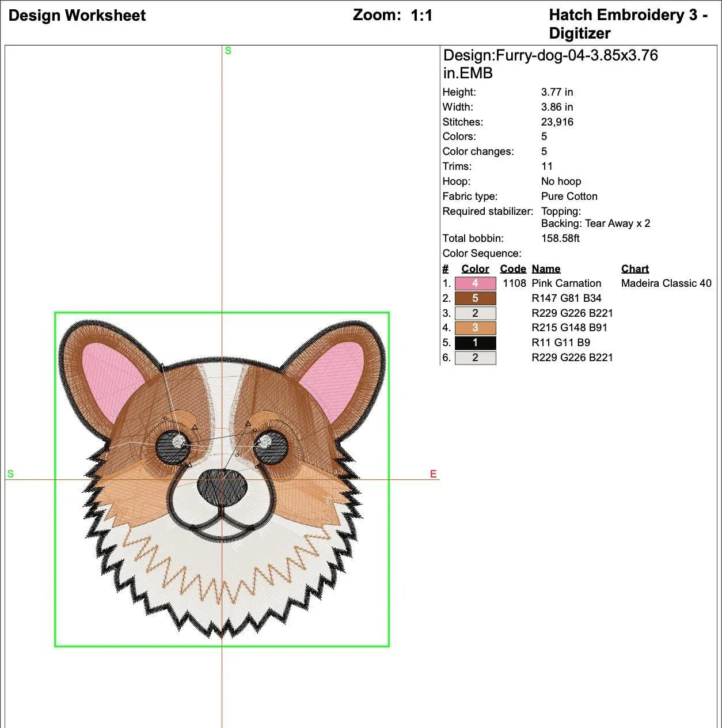Click the S start point marker above the design
The height and width of the screenshot is (728, 722).
click(x=229, y=51)
